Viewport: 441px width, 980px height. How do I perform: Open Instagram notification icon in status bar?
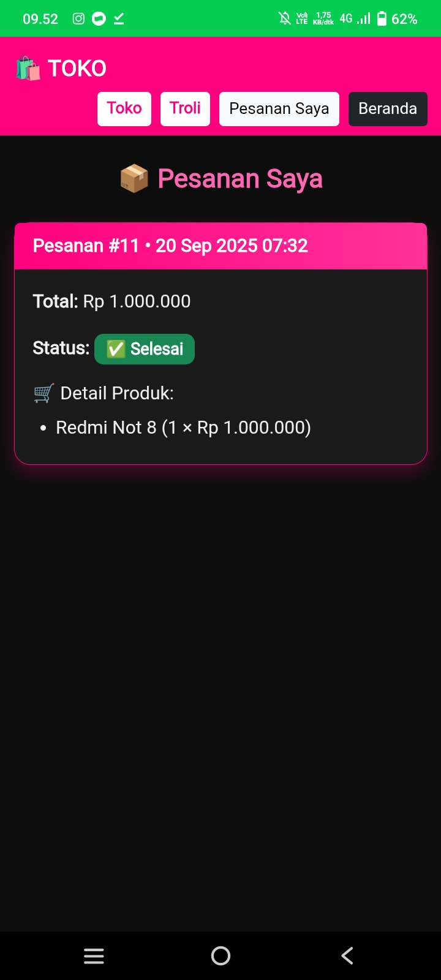pyautogui.click(x=78, y=19)
